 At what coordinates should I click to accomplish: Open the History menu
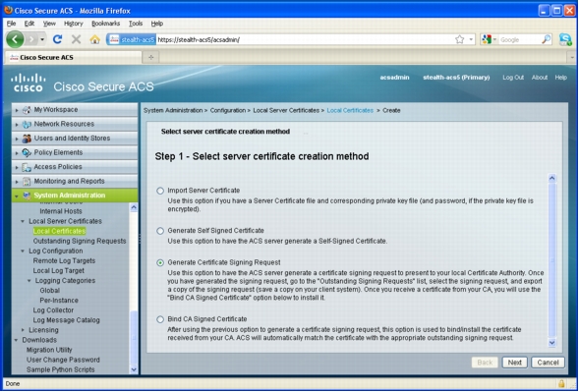click(x=73, y=24)
